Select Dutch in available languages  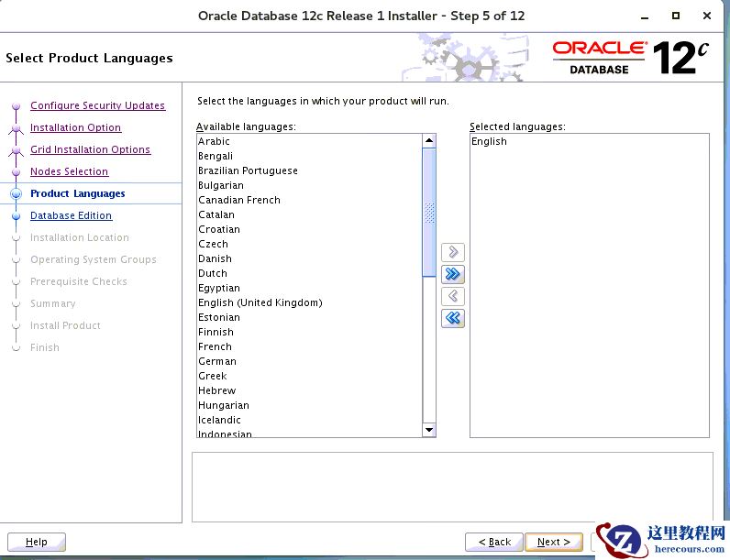pos(309,273)
